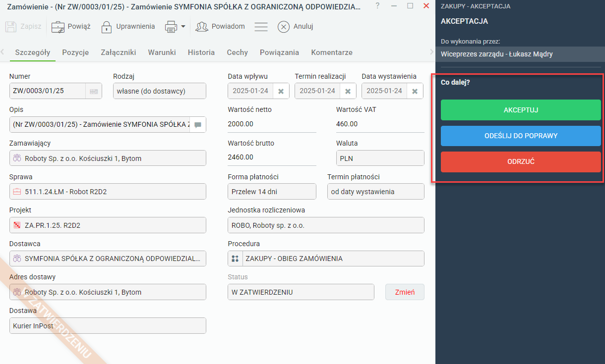This screenshot has width=605, height=364.
Task: Click the Opis text field
Action: (x=100, y=125)
